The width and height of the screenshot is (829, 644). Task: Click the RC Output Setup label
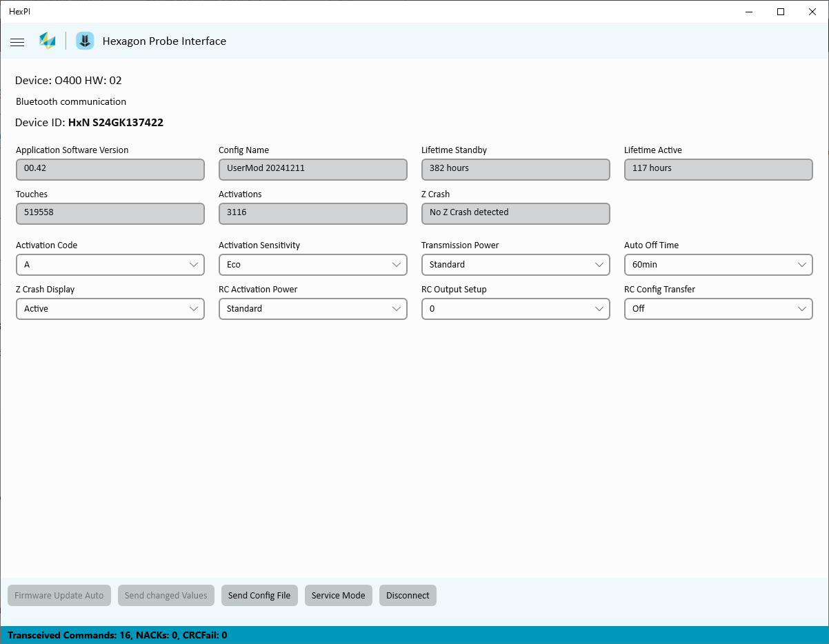click(x=454, y=290)
